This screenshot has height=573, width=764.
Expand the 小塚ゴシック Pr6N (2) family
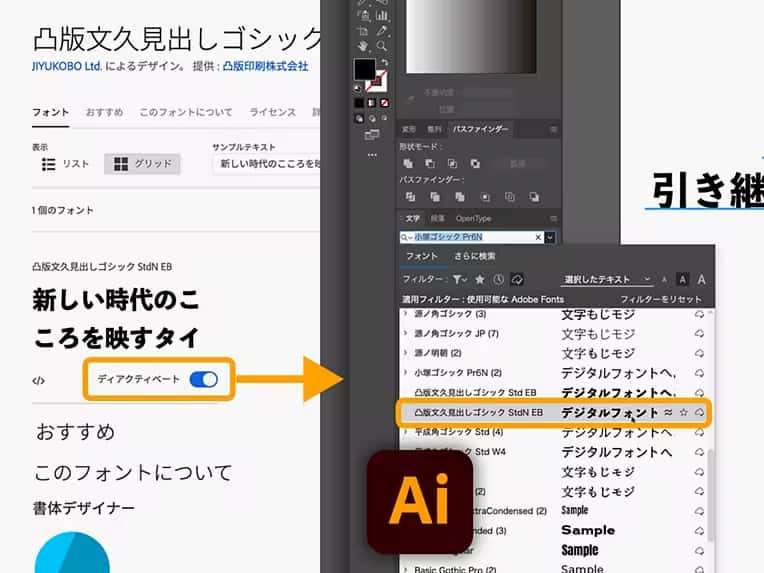[x=405, y=373]
